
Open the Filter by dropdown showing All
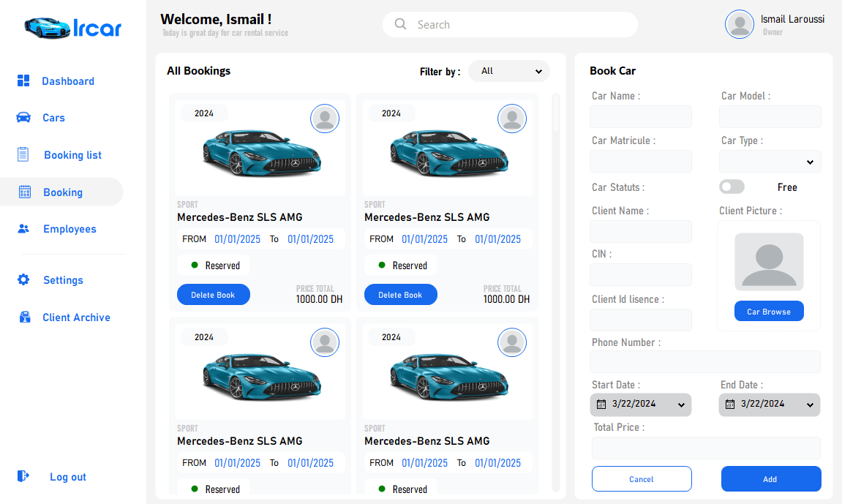click(509, 71)
